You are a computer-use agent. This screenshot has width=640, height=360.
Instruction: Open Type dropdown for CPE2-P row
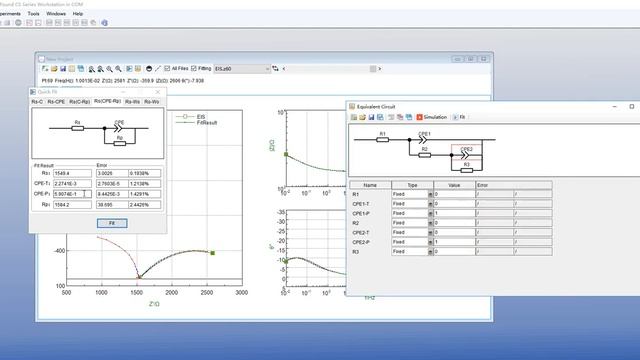click(x=430, y=242)
